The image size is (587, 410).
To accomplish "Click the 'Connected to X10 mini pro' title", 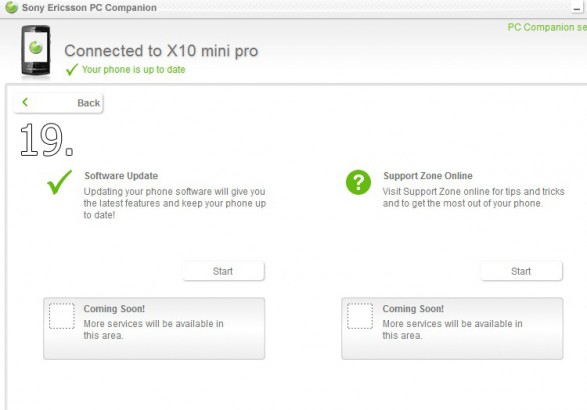I will (161, 51).
